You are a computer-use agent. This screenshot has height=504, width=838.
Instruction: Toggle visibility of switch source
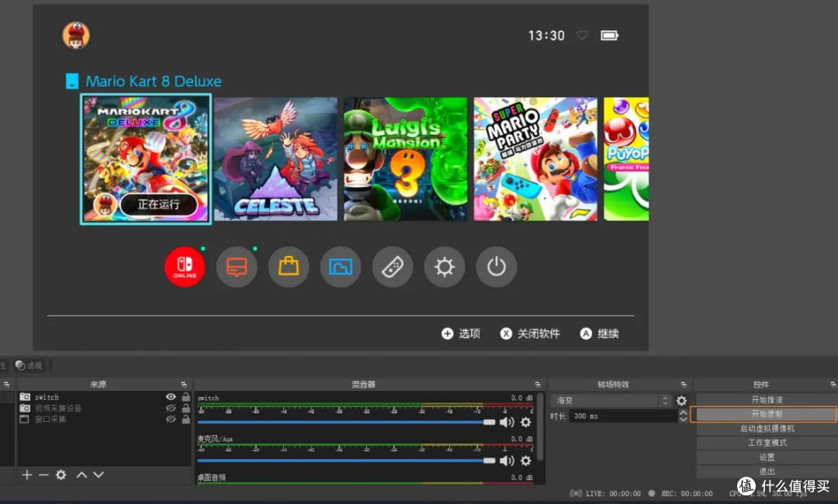point(171,397)
